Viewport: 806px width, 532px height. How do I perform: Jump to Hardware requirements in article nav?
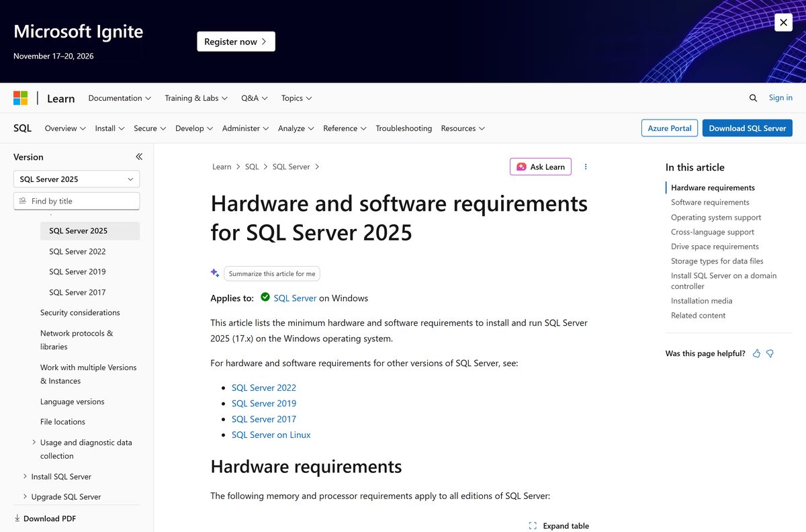(x=713, y=188)
